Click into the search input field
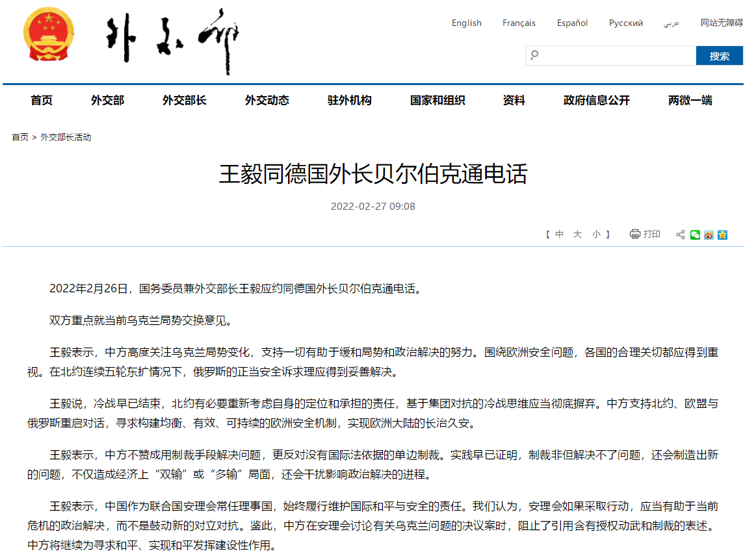756x558 pixels. 614,56
